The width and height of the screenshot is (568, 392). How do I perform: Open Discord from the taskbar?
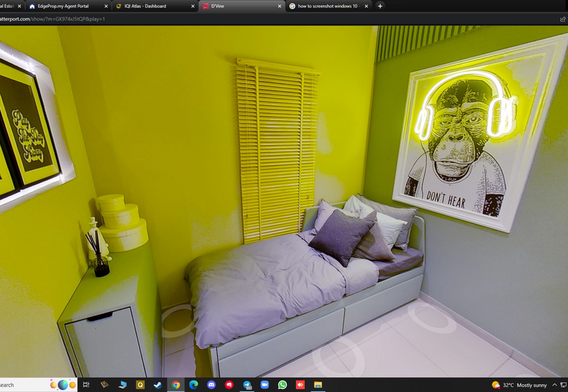click(x=211, y=385)
